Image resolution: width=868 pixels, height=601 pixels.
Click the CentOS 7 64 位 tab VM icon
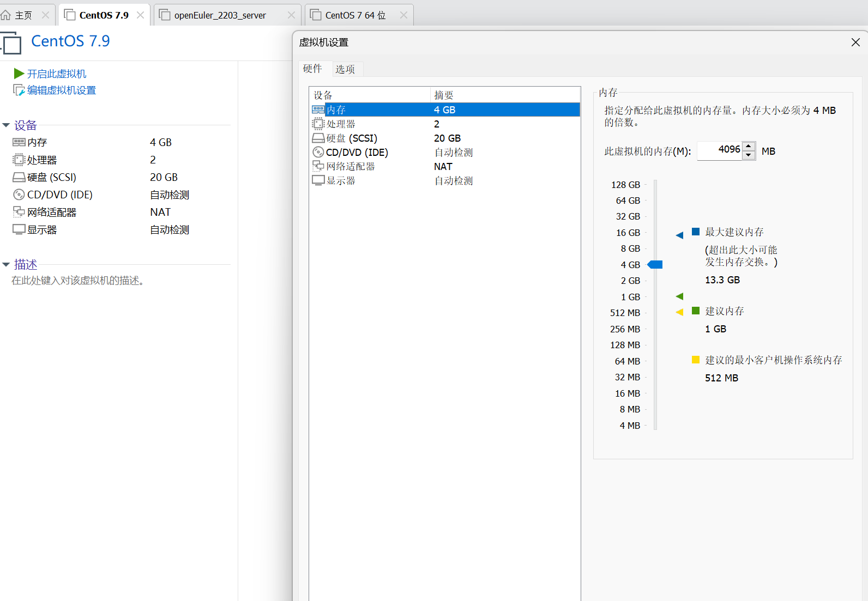click(x=316, y=15)
